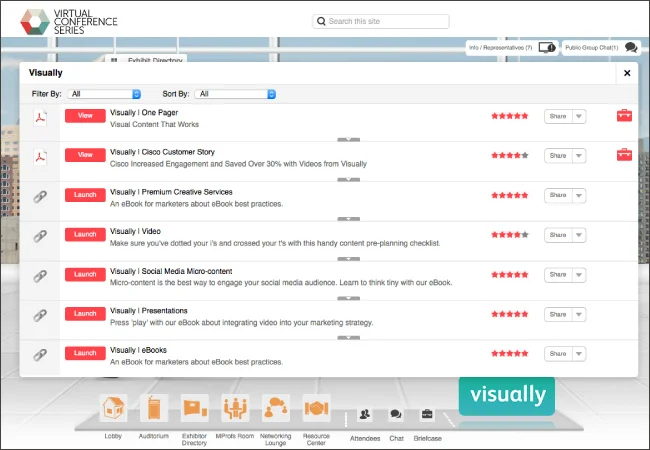View the Cisco Customer Story document
The image size is (650, 450).
(x=85, y=155)
